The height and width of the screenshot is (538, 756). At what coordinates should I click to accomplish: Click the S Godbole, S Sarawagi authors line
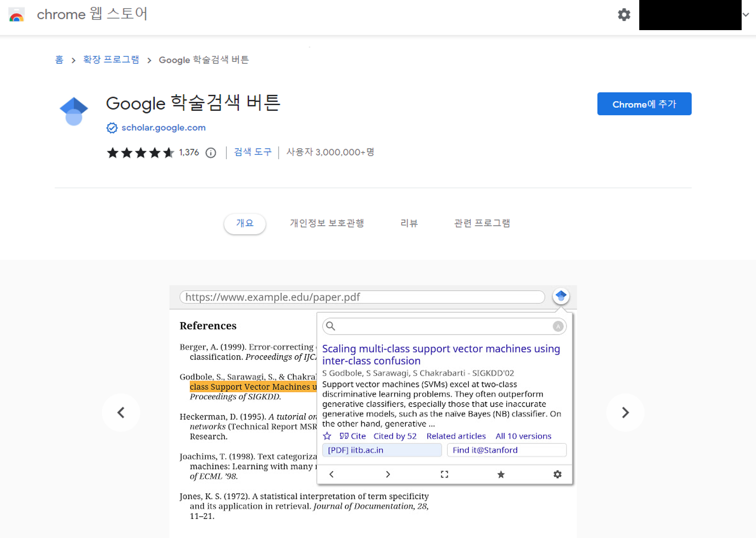pos(418,373)
